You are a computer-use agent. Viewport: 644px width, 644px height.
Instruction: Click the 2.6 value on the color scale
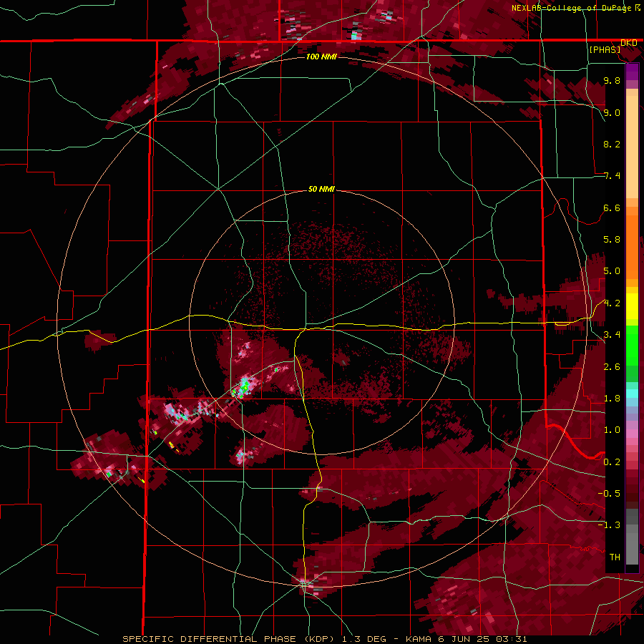(x=612, y=366)
